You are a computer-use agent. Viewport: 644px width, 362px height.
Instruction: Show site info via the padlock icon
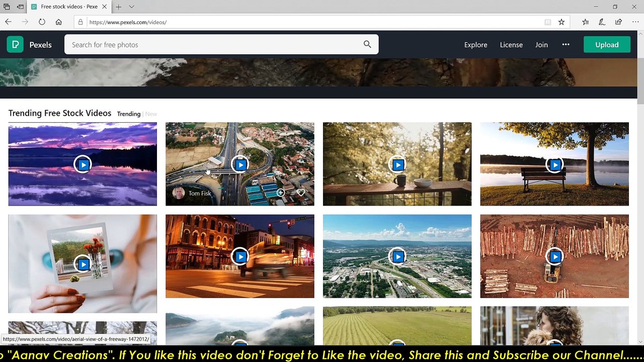80,22
